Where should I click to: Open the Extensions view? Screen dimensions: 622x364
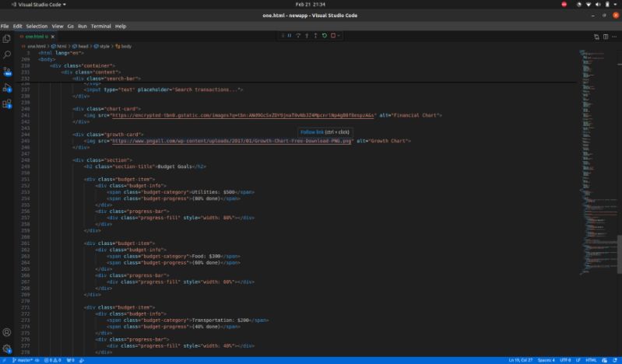(x=7, y=104)
